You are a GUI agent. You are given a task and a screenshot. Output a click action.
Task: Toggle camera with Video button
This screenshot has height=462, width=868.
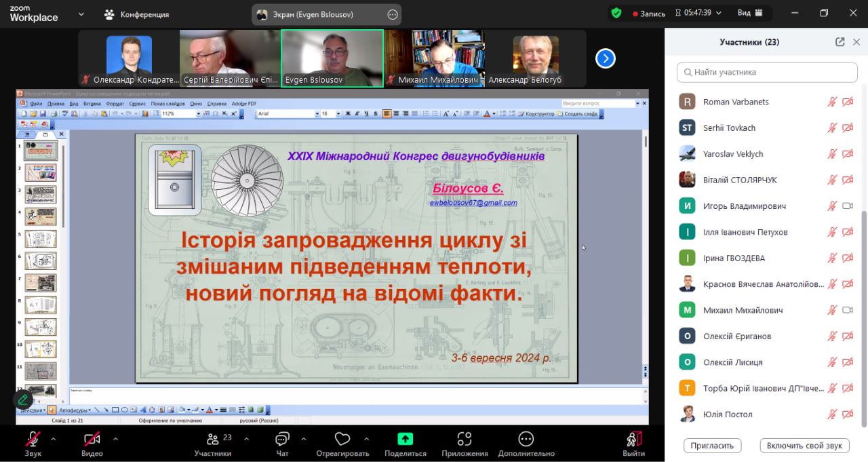pos(92,439)
